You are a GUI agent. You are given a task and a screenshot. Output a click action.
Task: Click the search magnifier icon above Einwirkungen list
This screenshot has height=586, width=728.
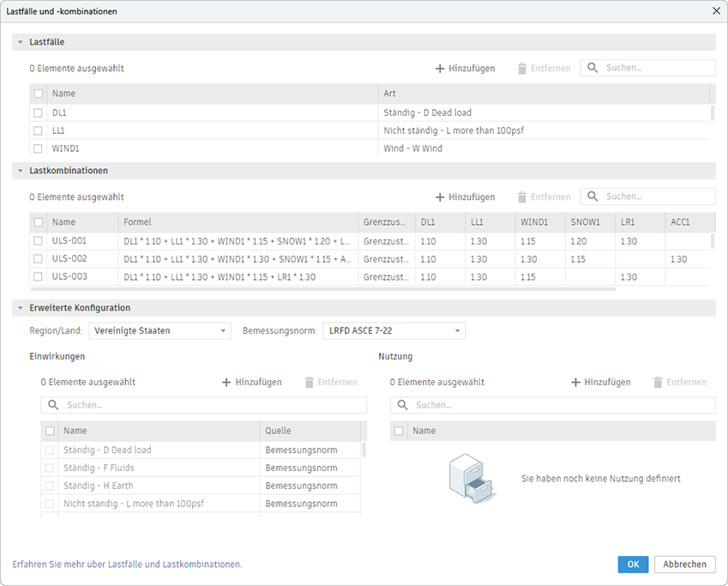click(x=53, y=405)
